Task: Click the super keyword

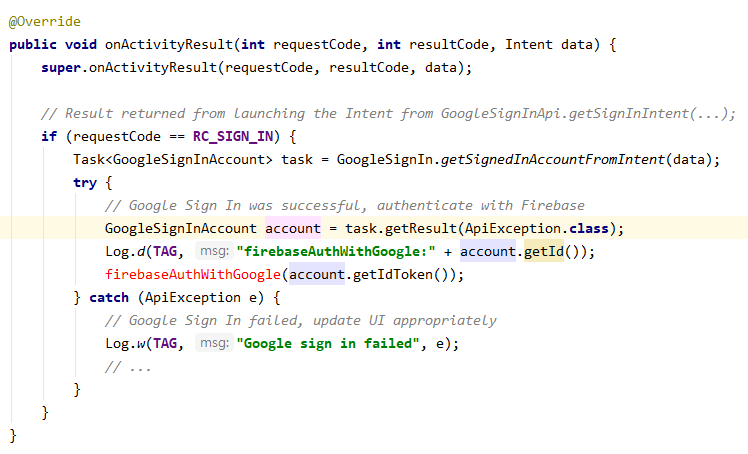Action: pos(61,68)
